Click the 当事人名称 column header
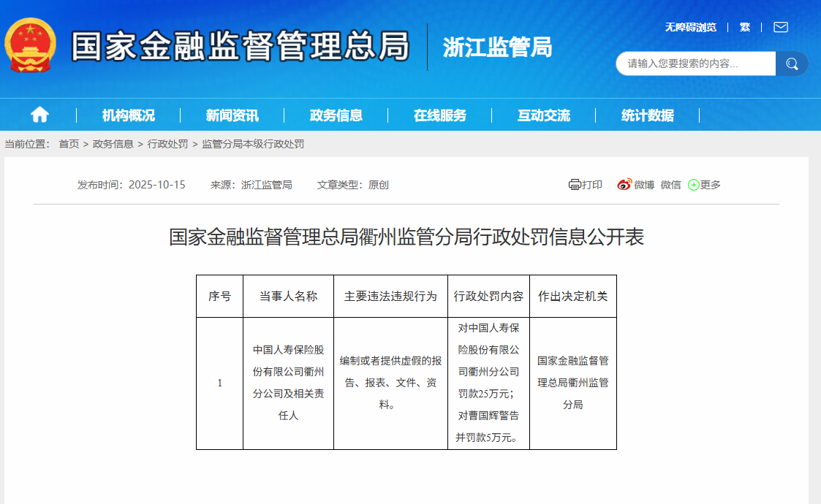 [289, 297]
